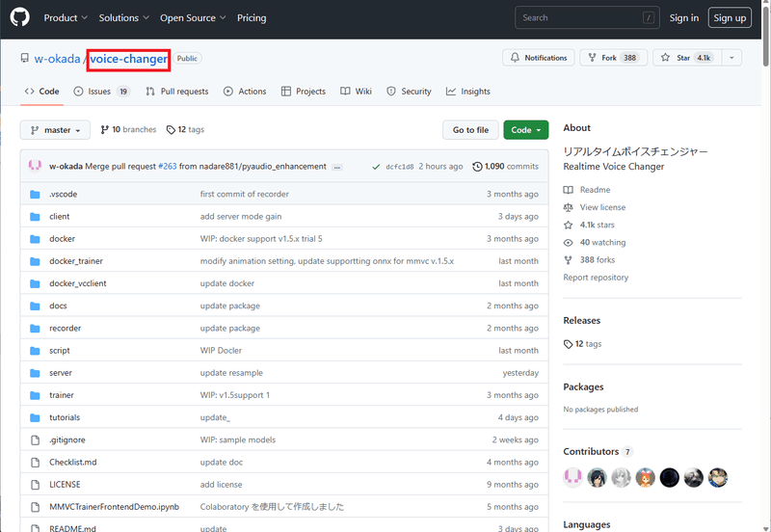This screenshot has height=532, width=771.
Task: Open the star lists dropdown arrow
Action: (x=731, y=58)
